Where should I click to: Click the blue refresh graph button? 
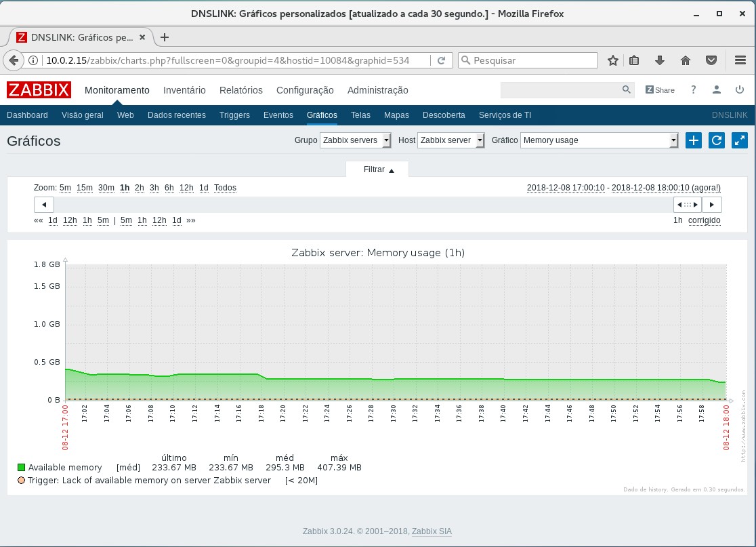click(717, 140)
